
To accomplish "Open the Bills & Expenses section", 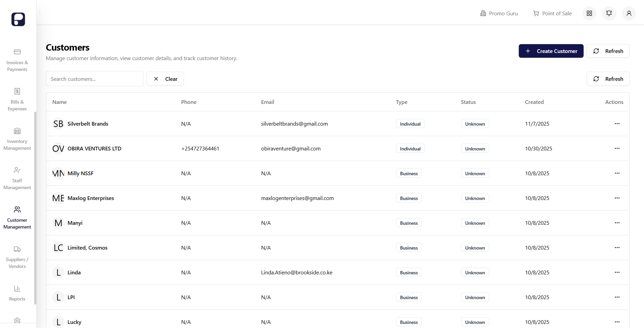I will click(x=17, y=100).
